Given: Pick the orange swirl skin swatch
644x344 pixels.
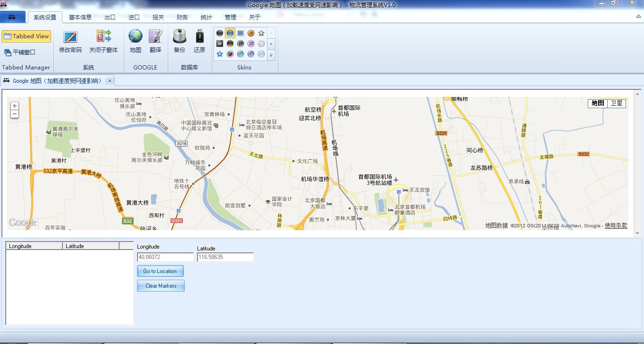Looking at the screenshot, I should (x=251, y=33).
